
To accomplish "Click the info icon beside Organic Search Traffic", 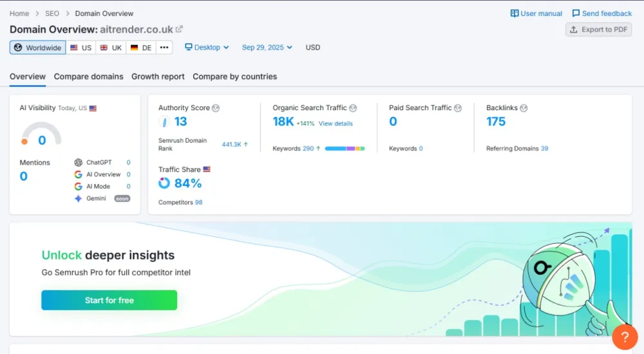I will pyautogui.click(x=353, y=108).
